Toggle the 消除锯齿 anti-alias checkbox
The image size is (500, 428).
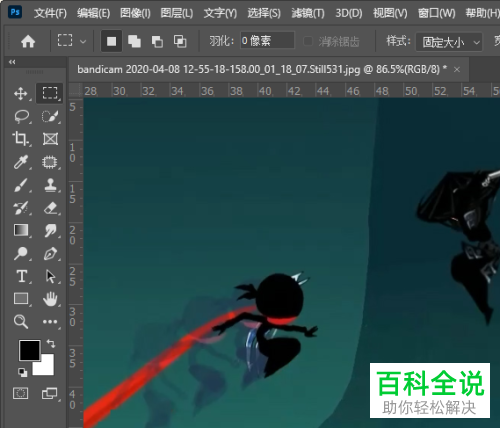coord(308,41)
